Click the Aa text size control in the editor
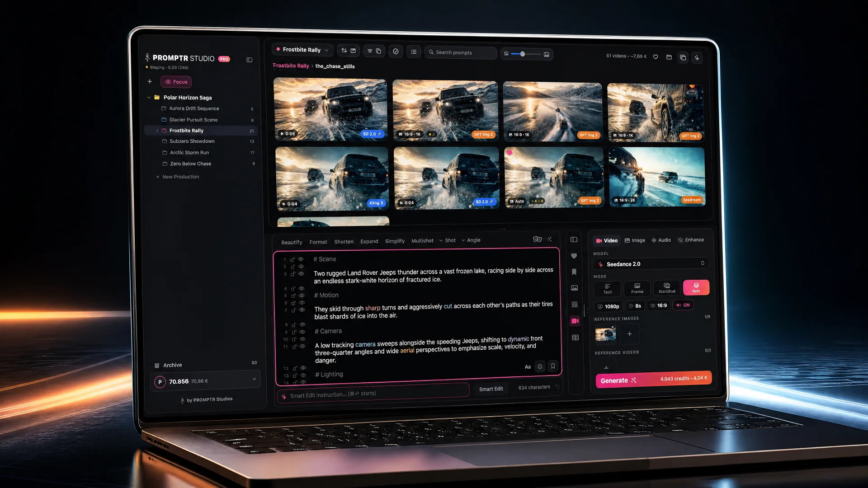Screen dimensions: 868x488 click(x=528, y=367)
